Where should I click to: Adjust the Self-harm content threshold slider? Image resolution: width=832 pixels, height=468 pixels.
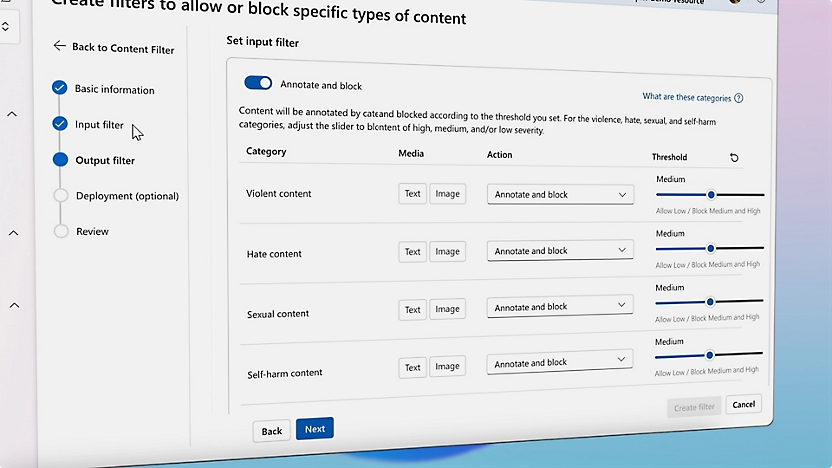click(x=709, y=355)
